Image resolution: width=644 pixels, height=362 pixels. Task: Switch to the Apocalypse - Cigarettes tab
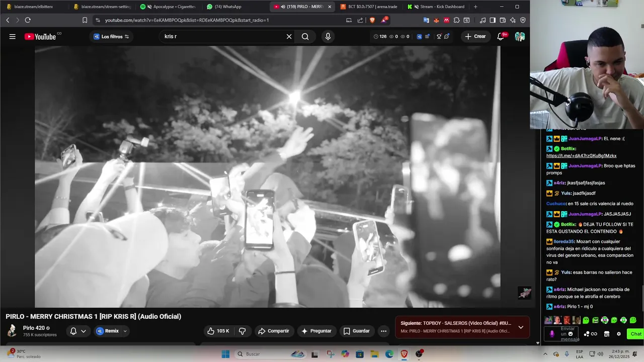click(169, 7)
